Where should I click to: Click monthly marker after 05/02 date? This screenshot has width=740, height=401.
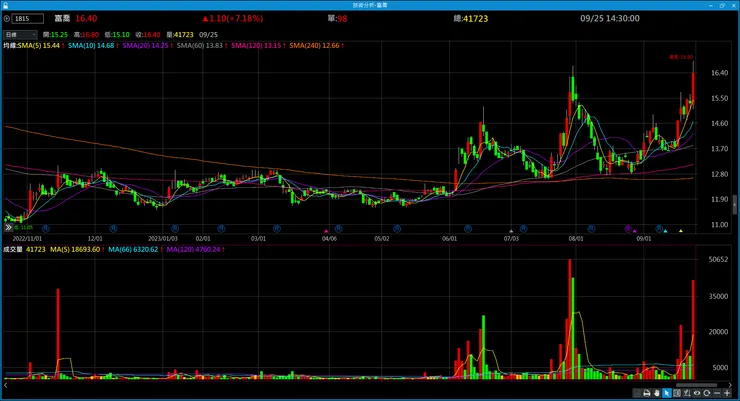click(x=397, y=228)
